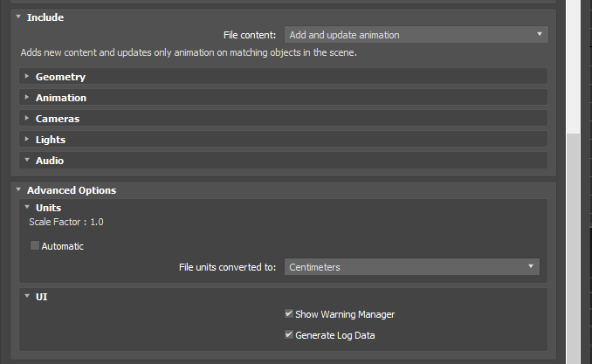
Task: Open File units converted to dropdown
Action: tap(411, 267)
